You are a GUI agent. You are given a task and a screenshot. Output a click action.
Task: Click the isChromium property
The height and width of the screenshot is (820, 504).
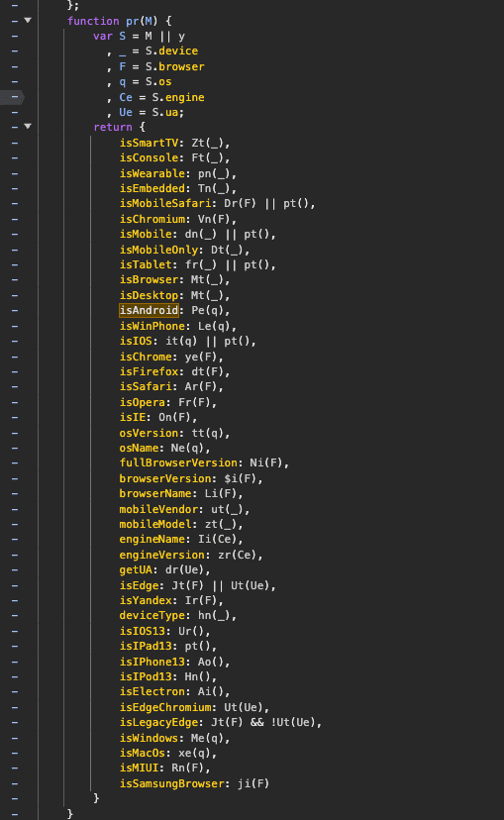[x=152, y=219]
